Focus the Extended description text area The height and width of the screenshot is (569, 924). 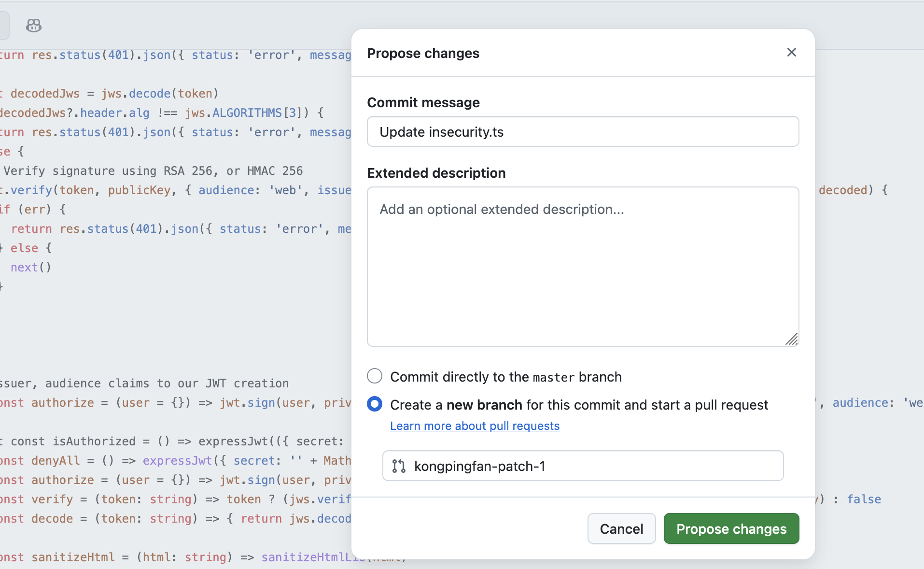[583, 266]
